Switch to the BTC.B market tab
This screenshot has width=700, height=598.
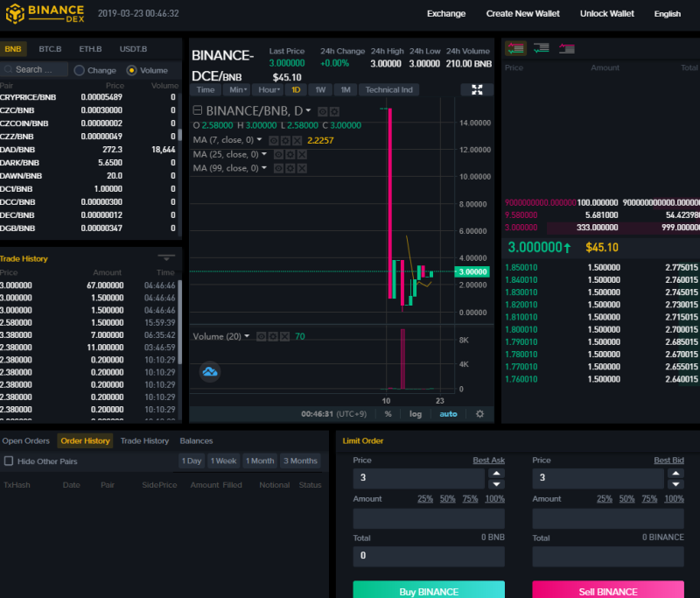click(x=50, y=49)
